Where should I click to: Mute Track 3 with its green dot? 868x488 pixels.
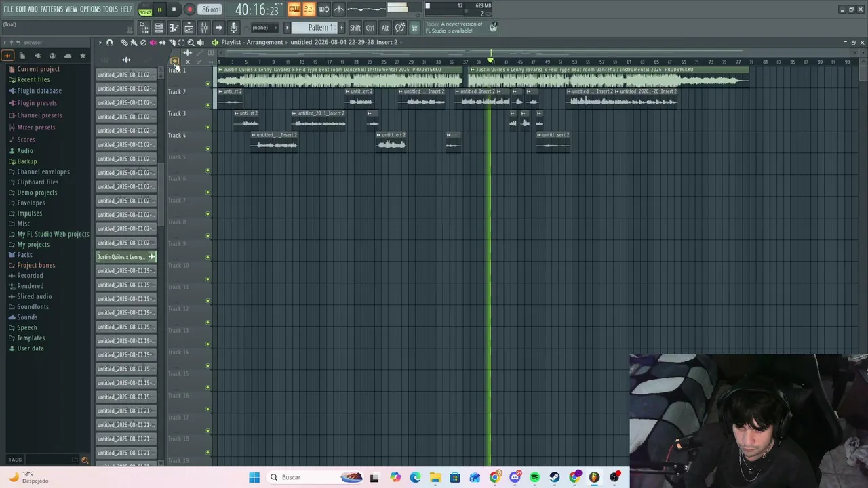[208, 127]
